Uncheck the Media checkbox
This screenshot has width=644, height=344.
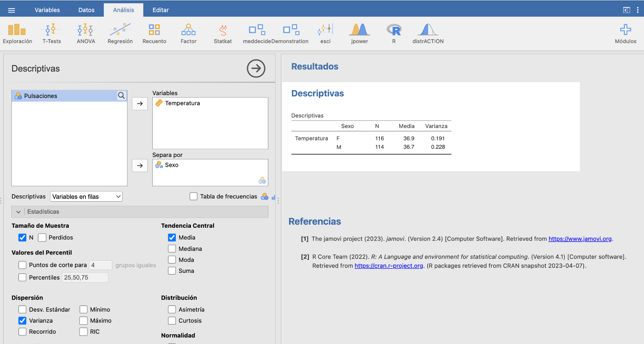point(172,237)
